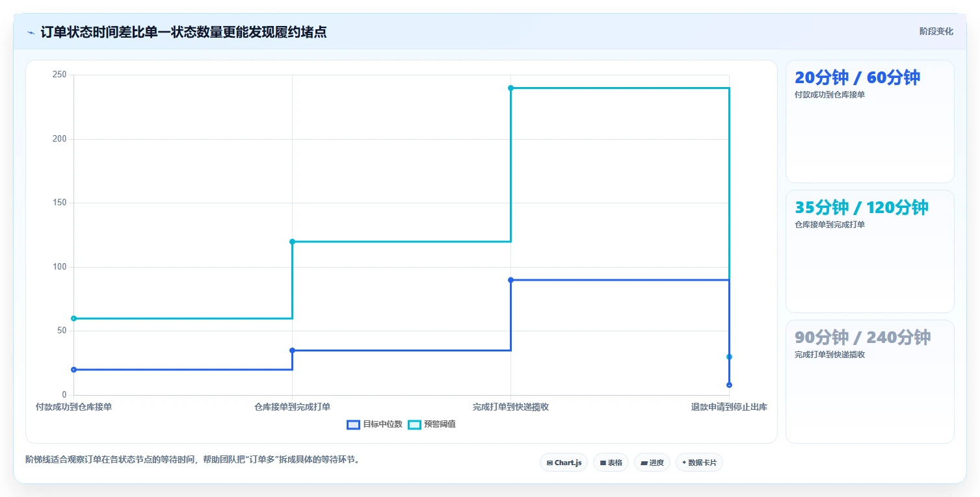Click the cyan 预警阈值 legend swatch
The height and width of the screenshot is (497, 980).
[414, 424]
